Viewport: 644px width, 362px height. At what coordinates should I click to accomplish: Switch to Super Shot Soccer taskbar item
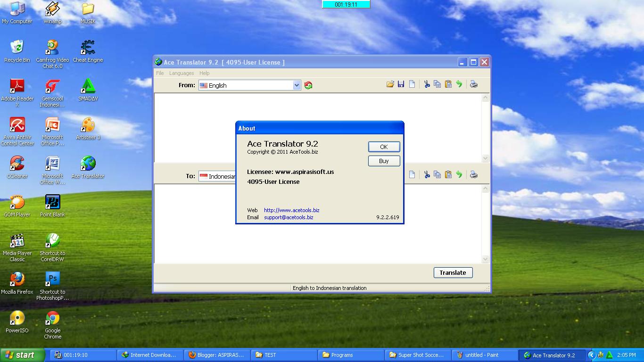(418, 355)
